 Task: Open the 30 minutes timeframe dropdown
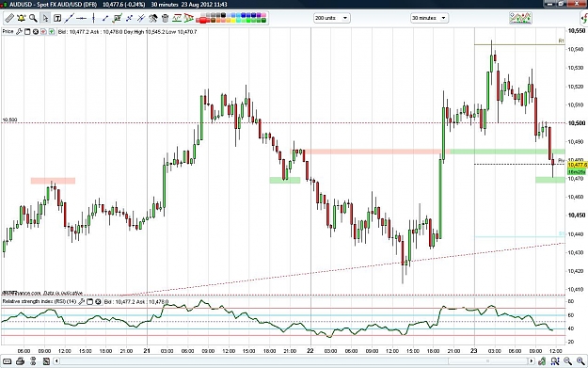(429, 18)
